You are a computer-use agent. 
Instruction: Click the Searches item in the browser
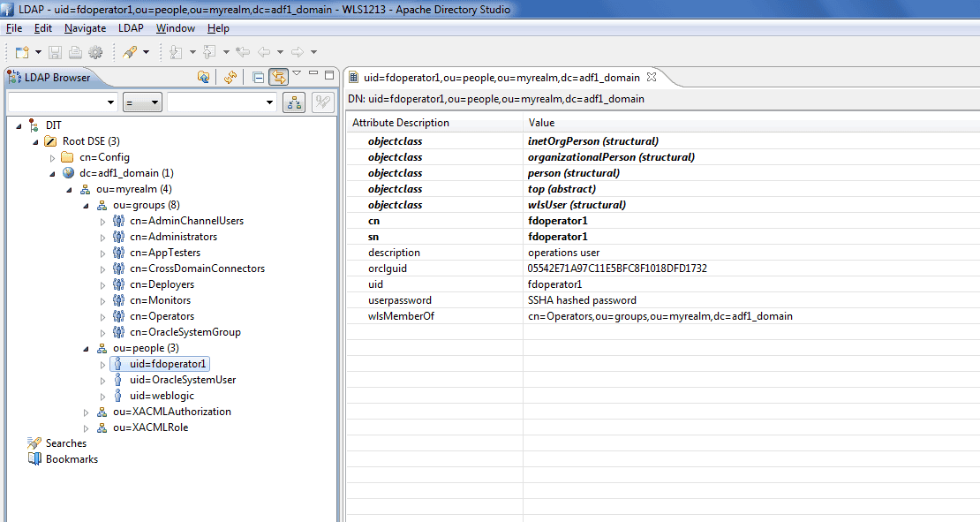pyautogui.click(x=65, y=443)
